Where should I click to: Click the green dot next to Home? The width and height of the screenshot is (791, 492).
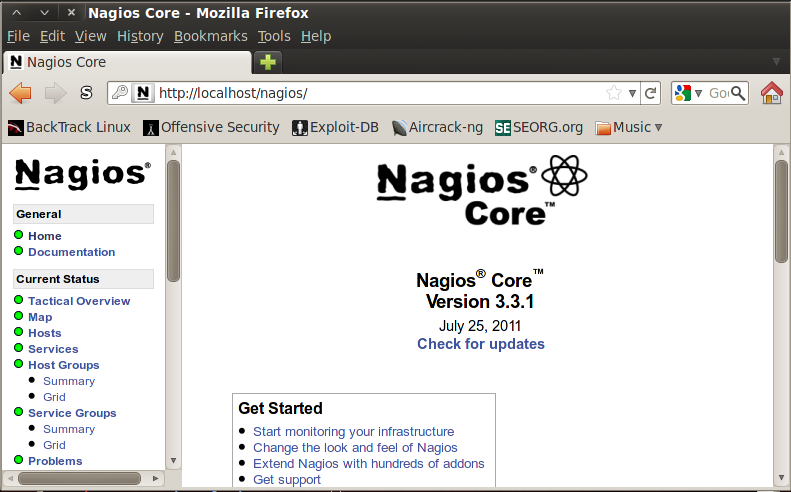pyautogui.click(x=19, y=235)
